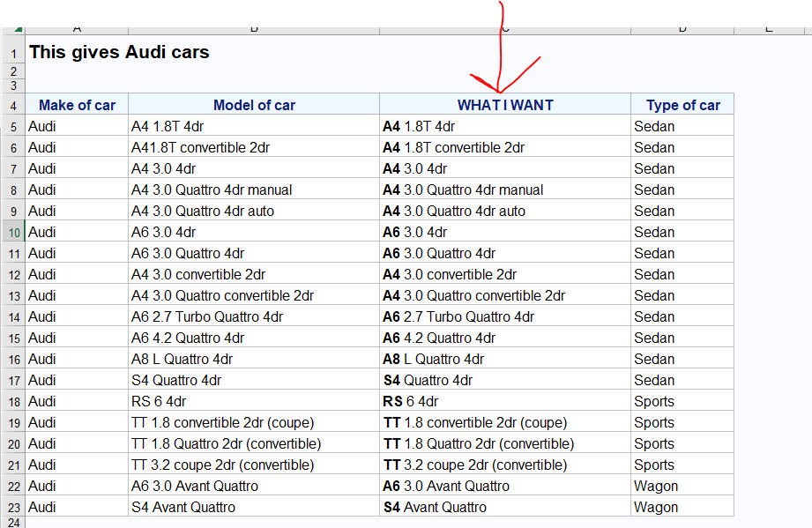Click the "WHAT I WANT" header cell
812x528 pixels.
click(x=505, y=106)
